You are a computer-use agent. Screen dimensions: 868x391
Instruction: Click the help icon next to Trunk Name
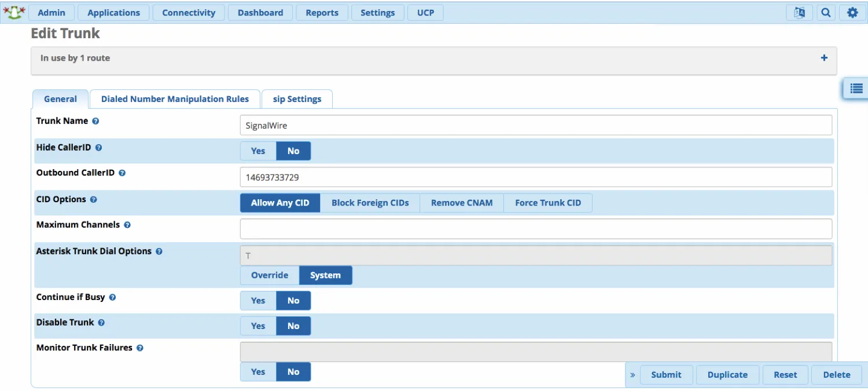tap(95, 120)
